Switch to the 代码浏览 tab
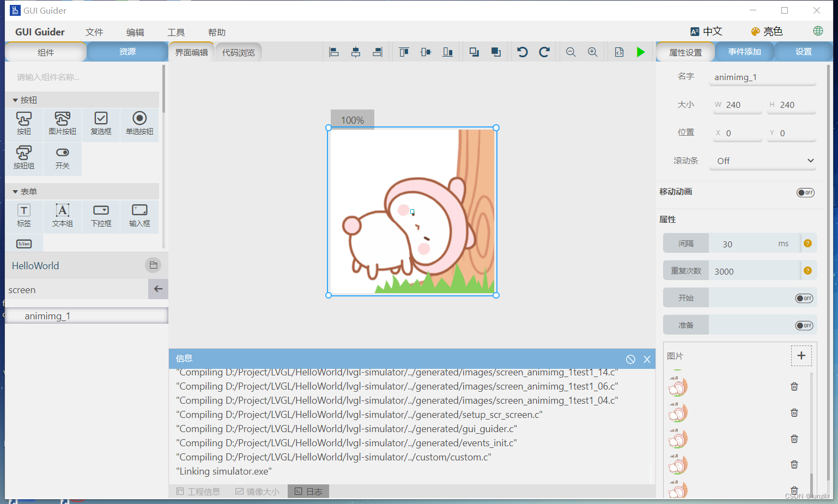 [x=239, y=52]
